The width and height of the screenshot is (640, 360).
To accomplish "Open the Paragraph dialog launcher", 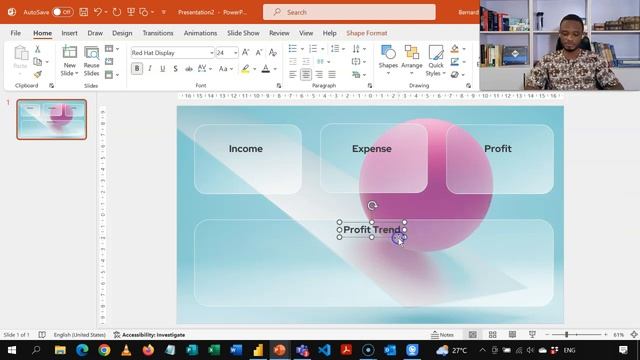I will click(x=370, y=86).
